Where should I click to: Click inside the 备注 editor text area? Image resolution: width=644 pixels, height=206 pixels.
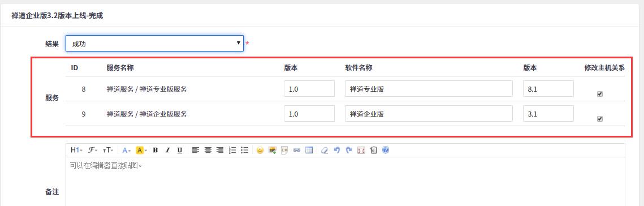coord(345,182)
